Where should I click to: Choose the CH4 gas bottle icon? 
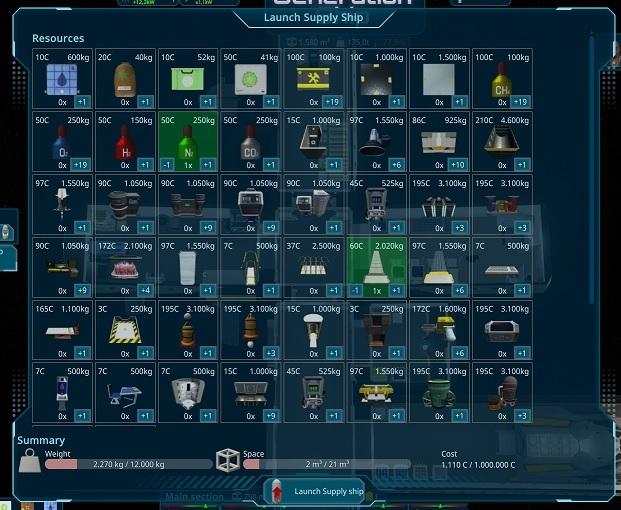[502, 80]
